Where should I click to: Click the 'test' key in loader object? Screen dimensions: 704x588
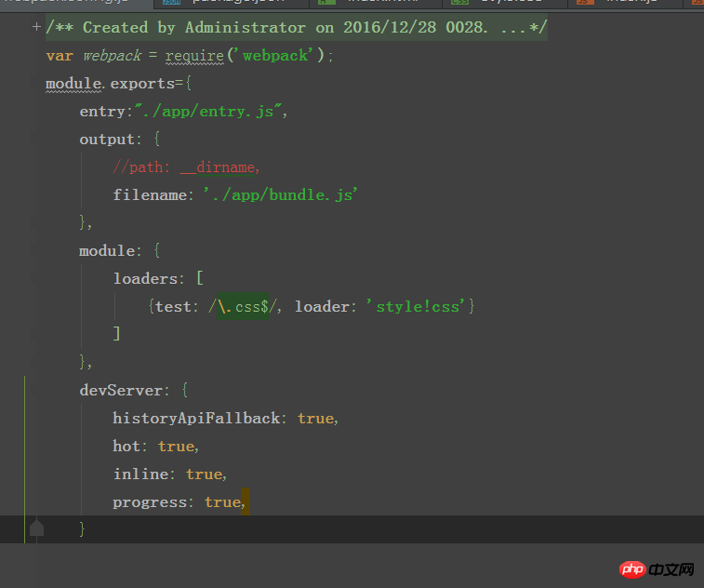coord(173,307)
